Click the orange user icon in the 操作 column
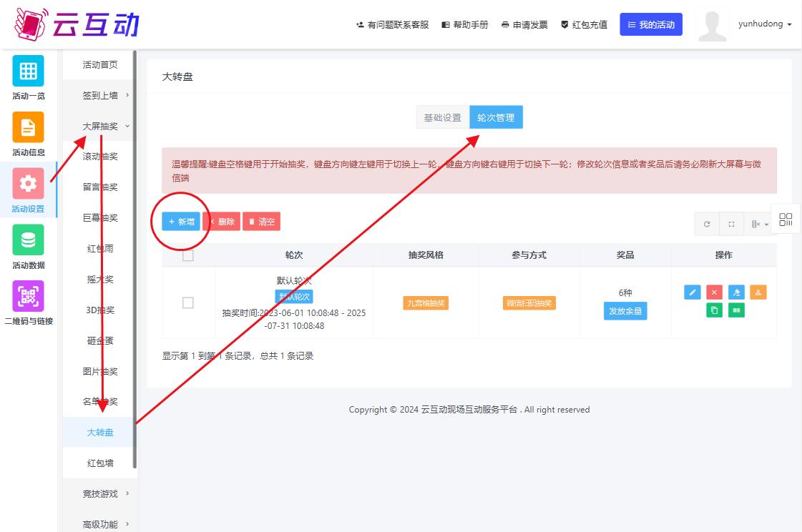This screenshot has height=532, width=802. pyautogui.click(x=758, y=292)
